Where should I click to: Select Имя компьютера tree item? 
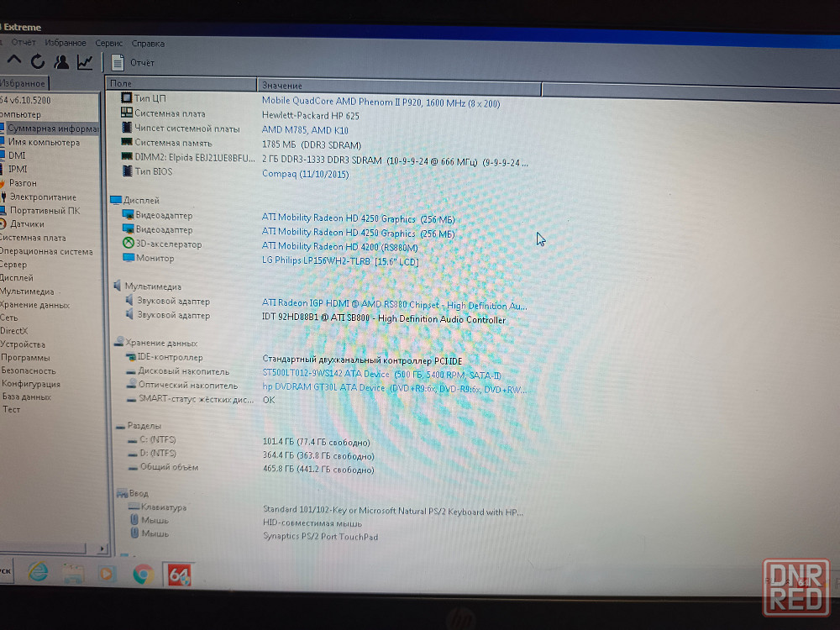pyautogui.click(x=44, y=143)
